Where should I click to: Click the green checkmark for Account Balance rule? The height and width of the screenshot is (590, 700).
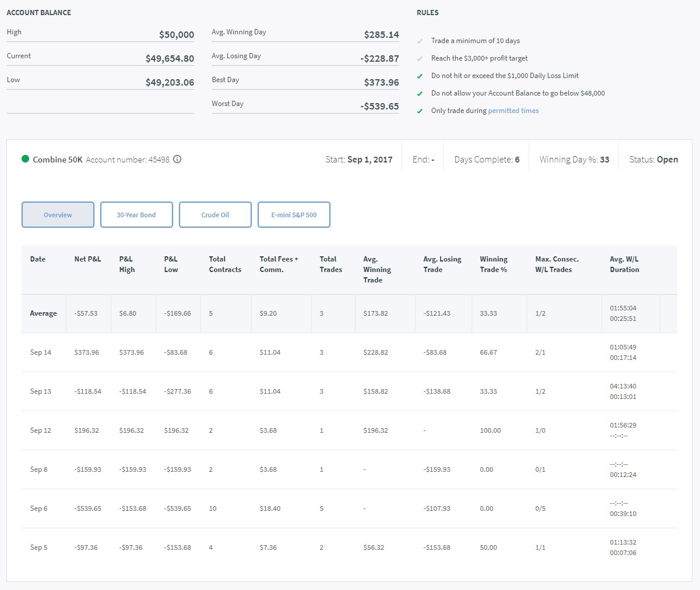420,93
